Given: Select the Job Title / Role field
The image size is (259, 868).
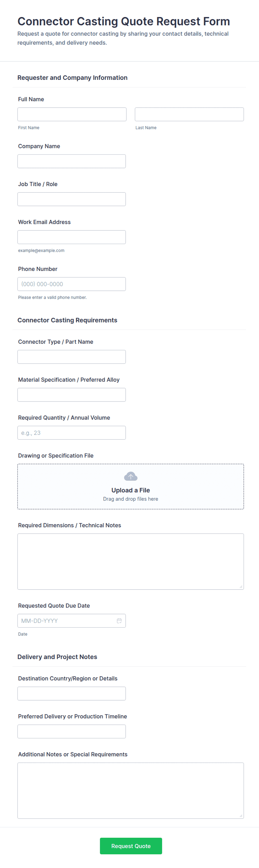Looking at the screenshot, I should [72, 199].
